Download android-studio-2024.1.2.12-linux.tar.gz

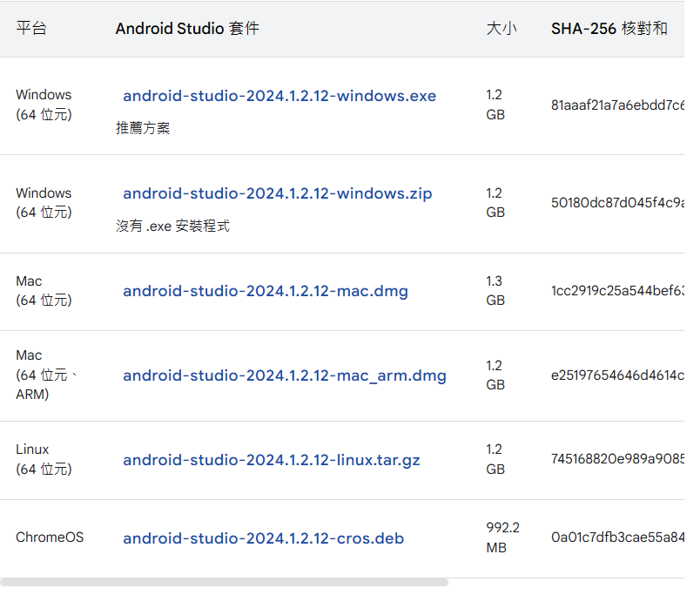272,460
